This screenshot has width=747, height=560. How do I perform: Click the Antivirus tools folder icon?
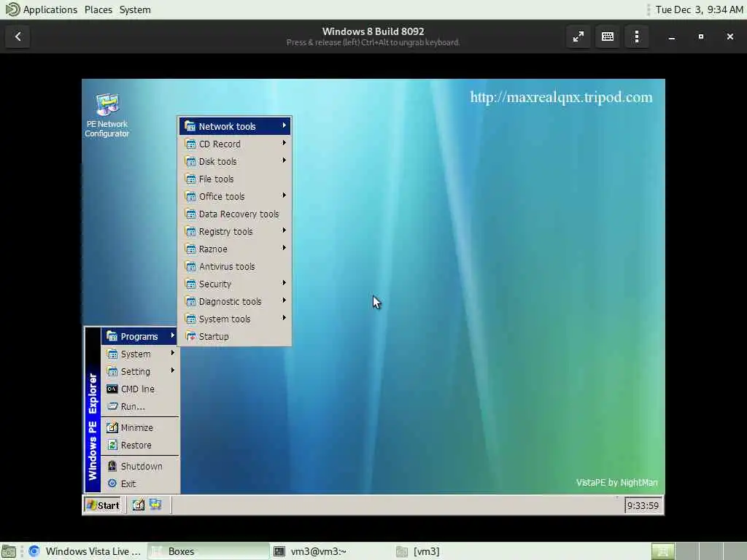pos(190,267)
